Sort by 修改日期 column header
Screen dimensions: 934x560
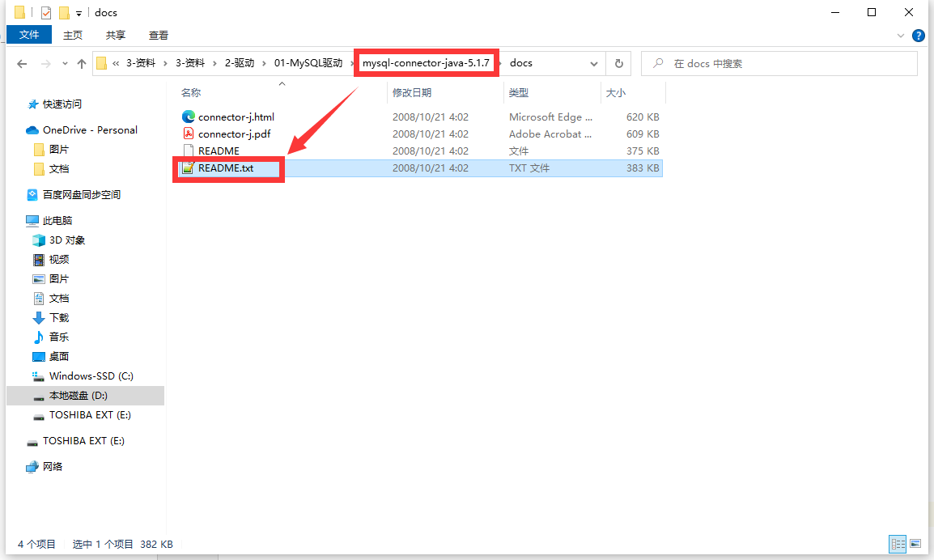pyautogui.click(x=412, y=93)
